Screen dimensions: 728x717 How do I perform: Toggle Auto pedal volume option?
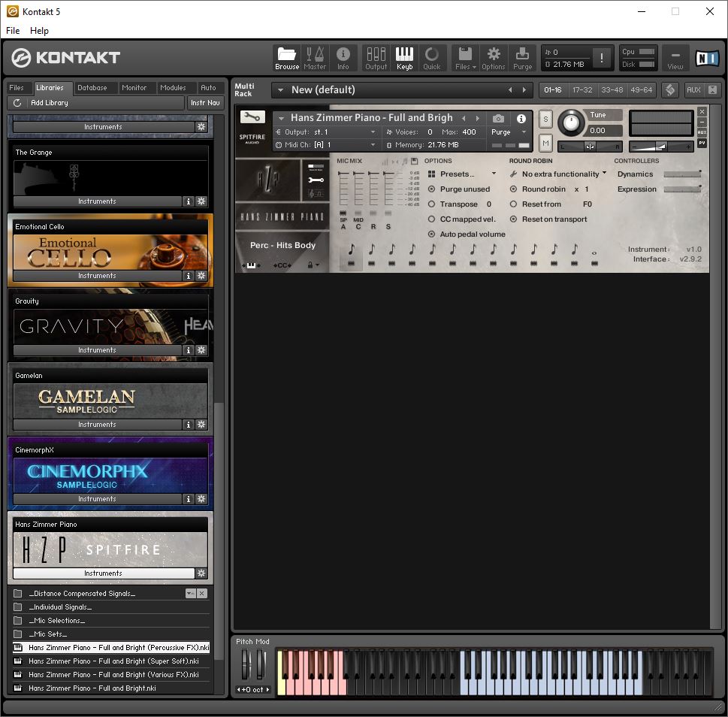431,234
